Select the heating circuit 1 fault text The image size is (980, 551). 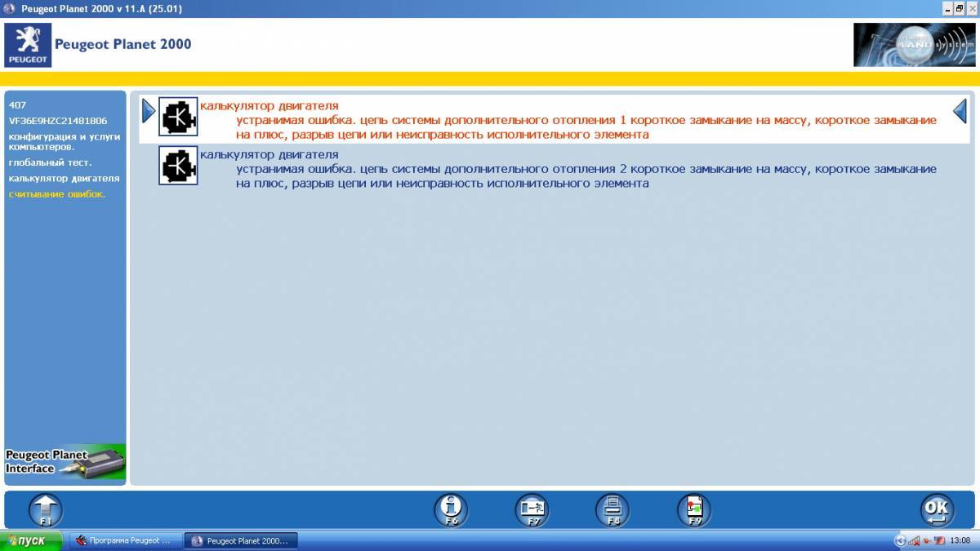point(586,127)
